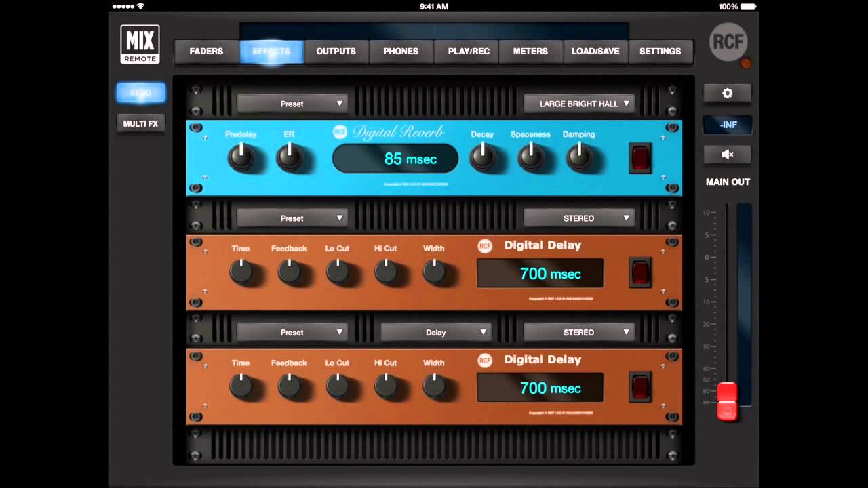Toggle the Digital Reverb red power switch
This screenshot has width=868, height=488.
(x=640, y=158)
